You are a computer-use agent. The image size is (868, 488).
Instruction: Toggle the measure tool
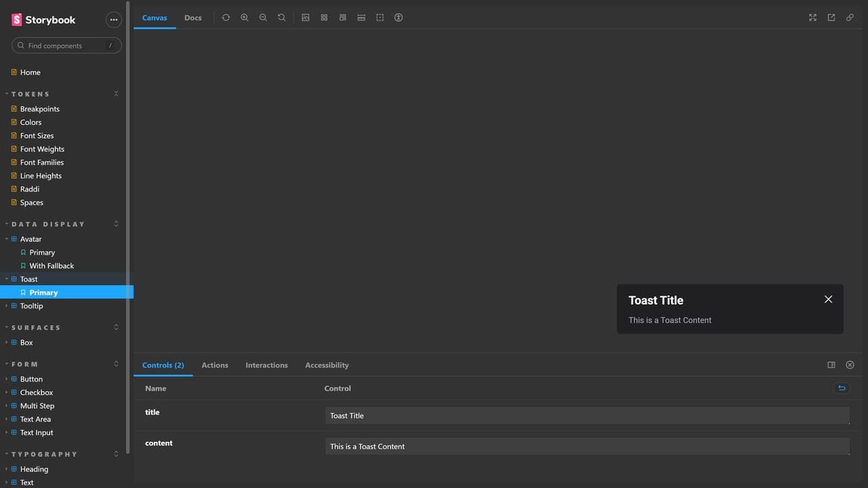pyautogui.click(x=361, y=18)
